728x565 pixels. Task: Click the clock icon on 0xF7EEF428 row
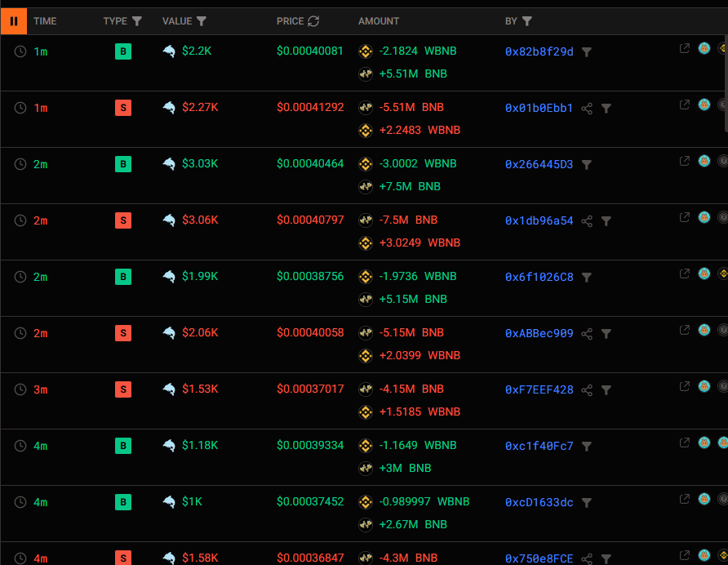20,389
